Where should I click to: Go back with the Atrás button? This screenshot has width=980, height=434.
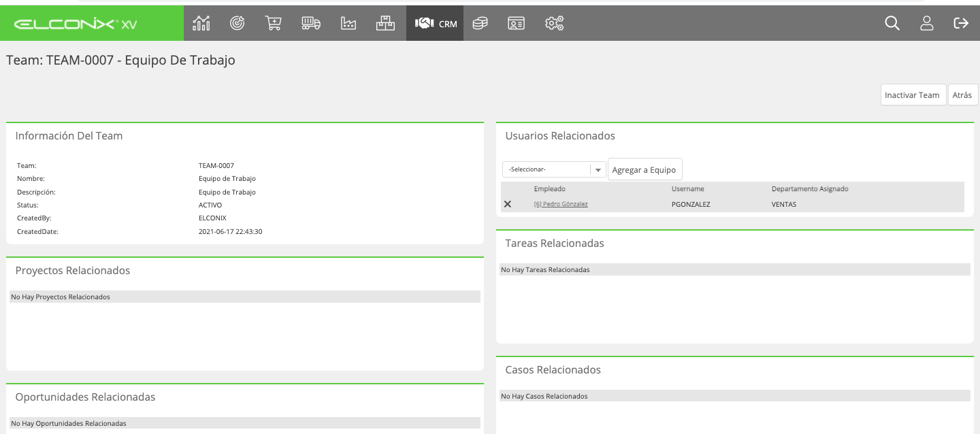[x=962, y=95]
